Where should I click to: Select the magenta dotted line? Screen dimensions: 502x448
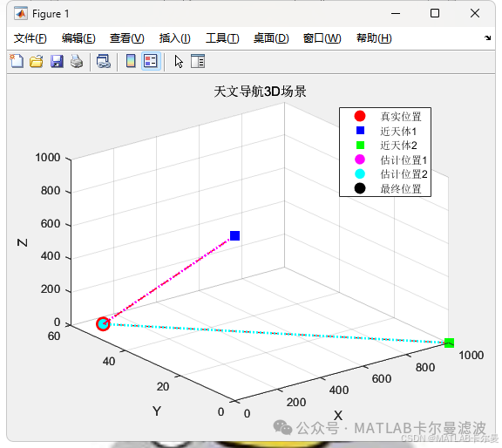point(168,281)
